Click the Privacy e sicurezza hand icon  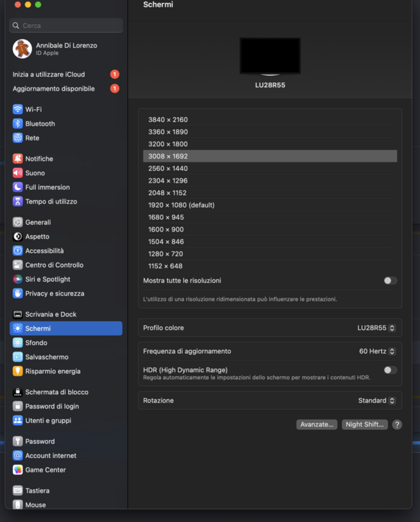tap(18, 294)
